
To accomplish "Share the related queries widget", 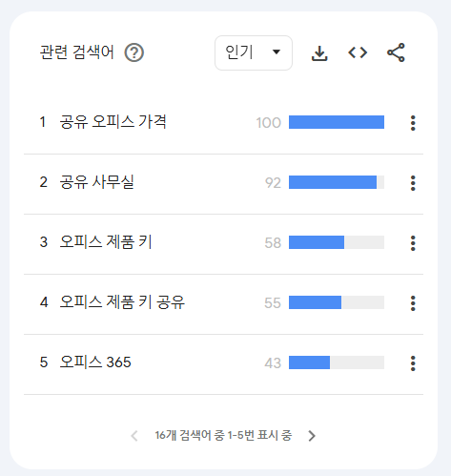I will [396, 52].
